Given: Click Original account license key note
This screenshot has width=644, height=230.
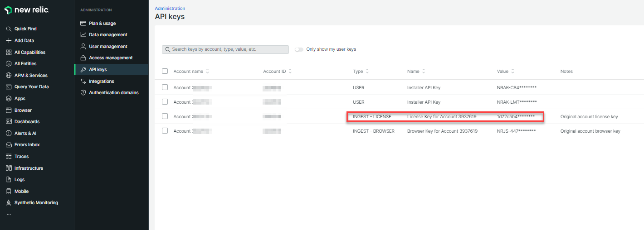Looking at the screenshot, I should pos(589,117).
